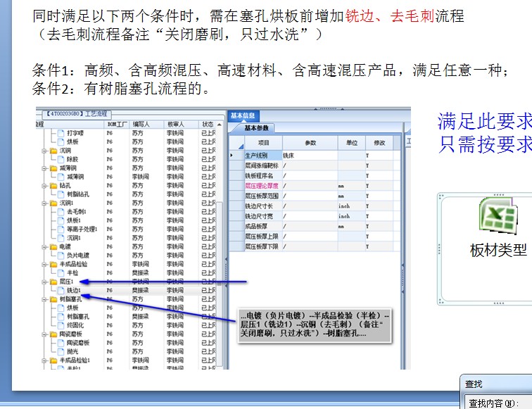This screenshot has height=409, width=532.
Task: Click the document icon beside 除胶
Action: 61,159
